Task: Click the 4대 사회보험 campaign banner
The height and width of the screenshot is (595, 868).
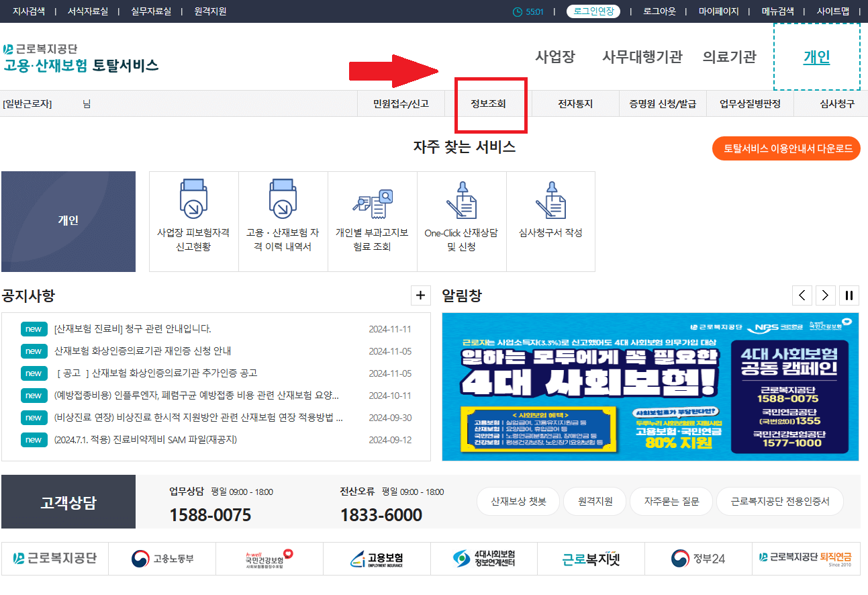Action: (x=650, y=387)
